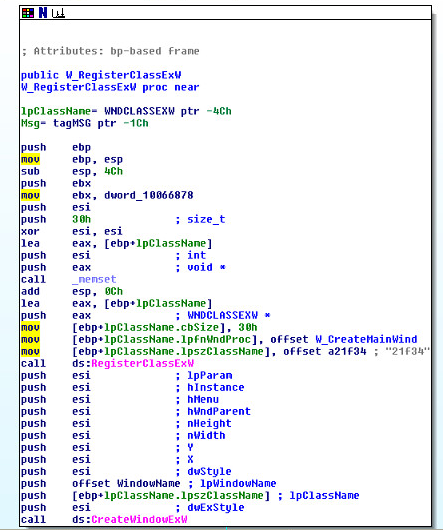Select offset WindowName operand
The width and height of the screenshot is (443, 530).
pyautogui.click(x=126, y=483)
